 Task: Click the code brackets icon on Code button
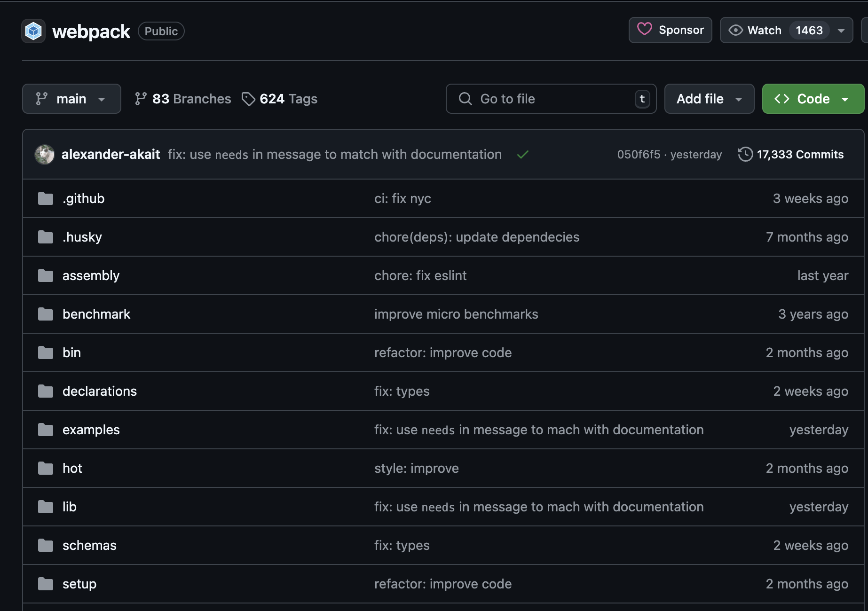point(781,99)
